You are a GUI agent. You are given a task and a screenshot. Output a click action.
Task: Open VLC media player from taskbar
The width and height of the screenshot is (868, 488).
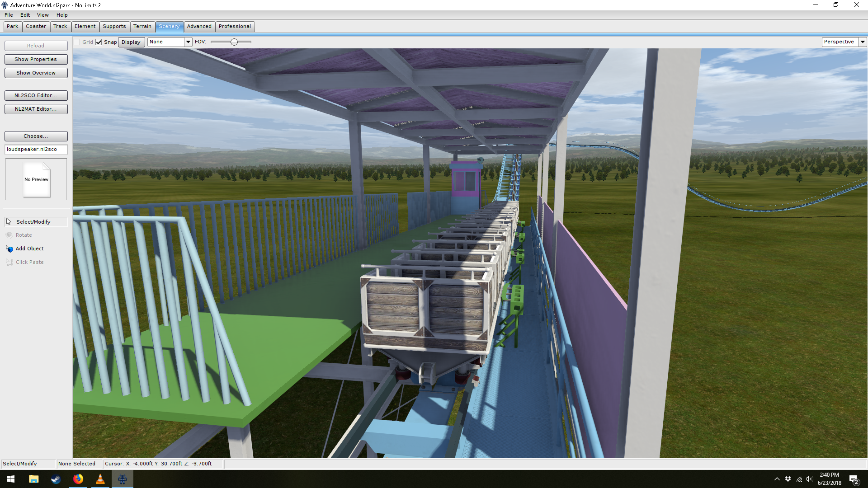tap(100, 479)
